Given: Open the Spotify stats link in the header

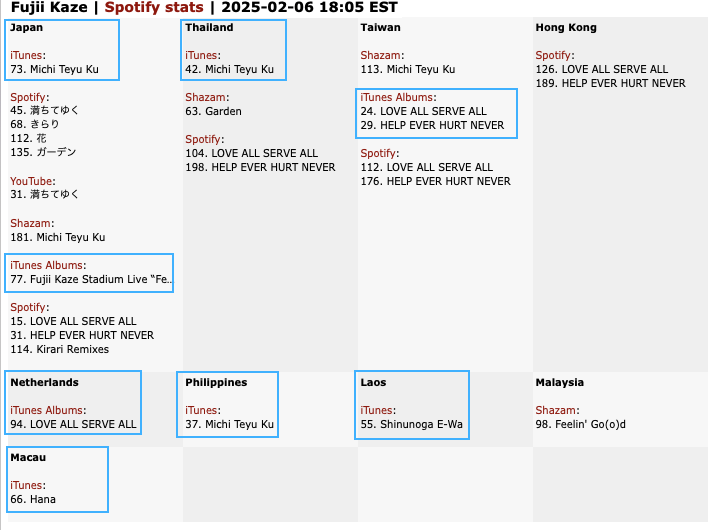Looking at the screenshot, I should click(154, 7).
